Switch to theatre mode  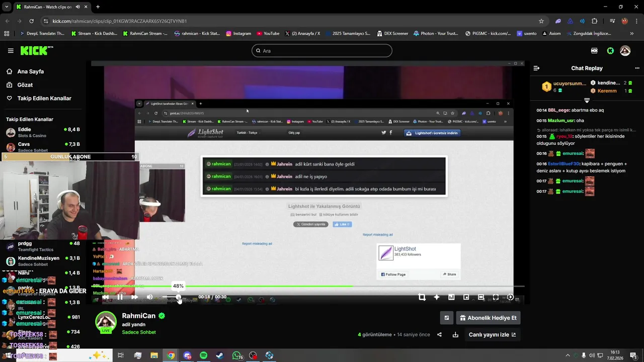(x=480, y=297)
